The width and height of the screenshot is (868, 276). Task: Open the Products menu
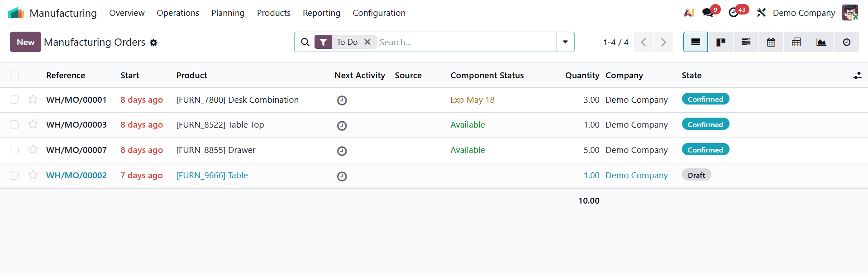[274, 13]
